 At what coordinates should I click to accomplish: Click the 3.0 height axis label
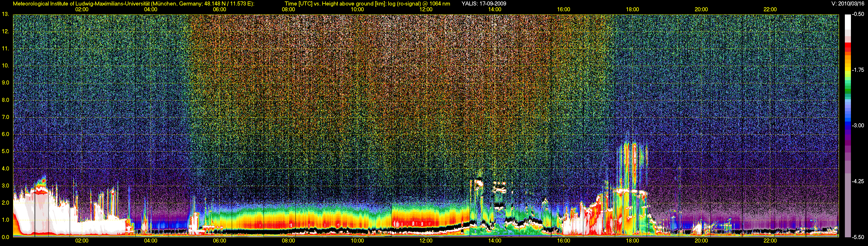[5, 186]
